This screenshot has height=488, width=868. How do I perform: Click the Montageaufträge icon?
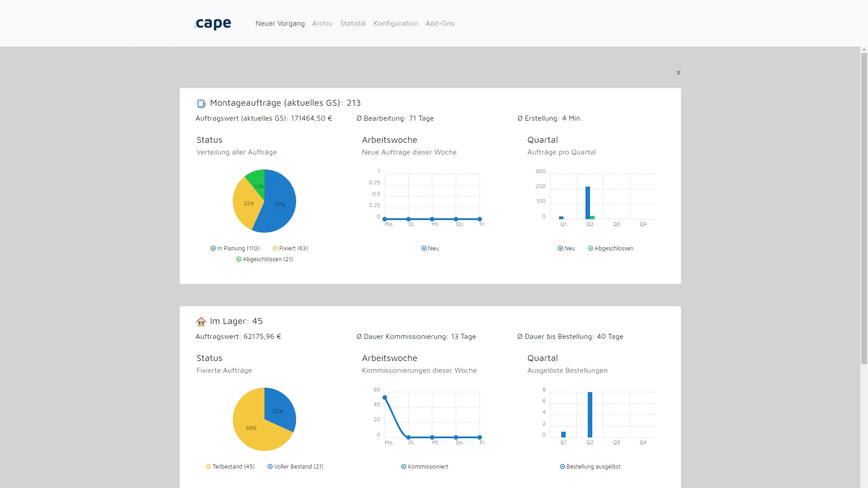201,103
